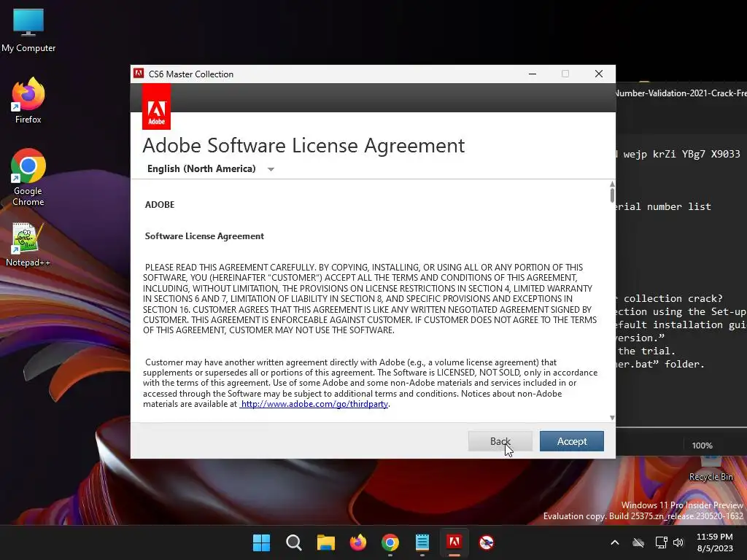The image size is (747, 560).
Task: Open taskbar Search
Action: pos(293,542)
